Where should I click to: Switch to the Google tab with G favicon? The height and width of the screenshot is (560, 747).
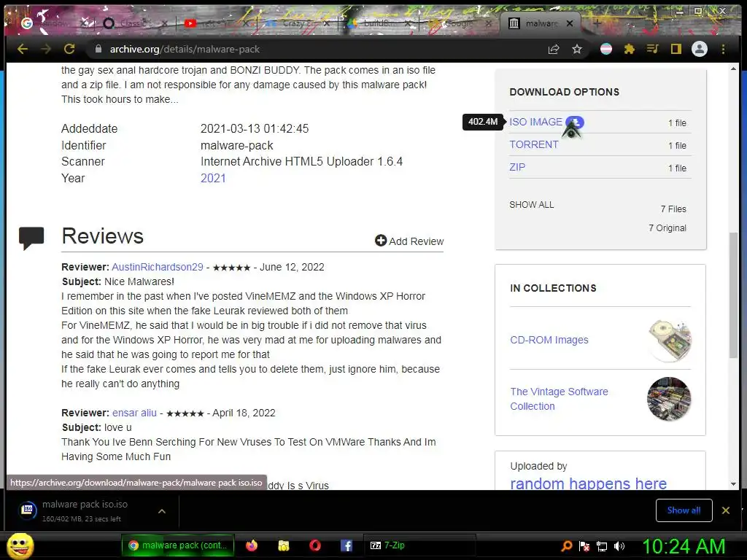[53, 23]
